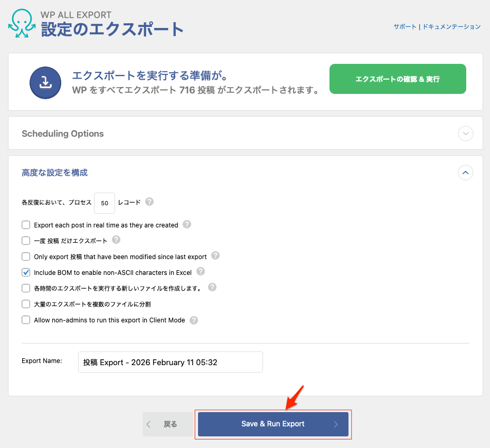Click the green エクスポートの確認 & 実行 button

(x=397, y=79)
